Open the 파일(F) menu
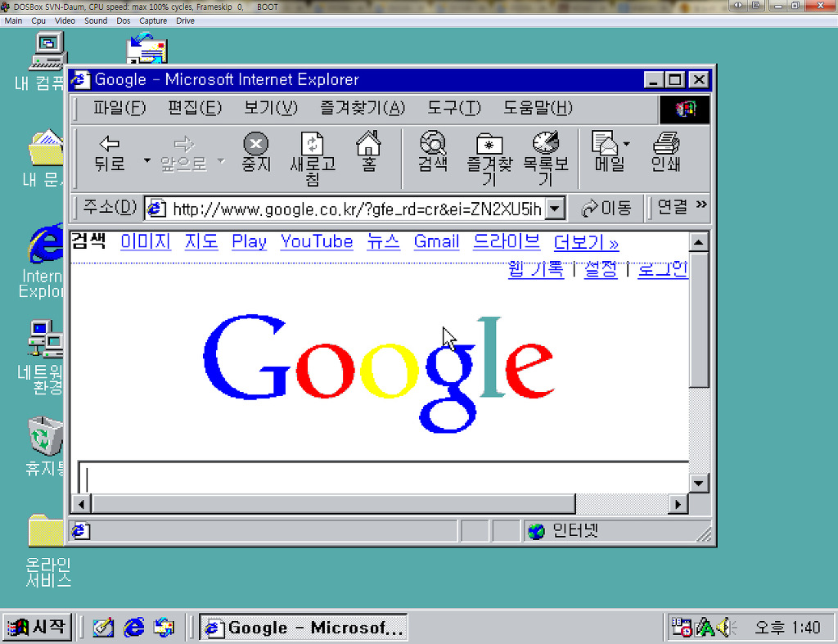Screen dimensions: 838x644 [x=119, y=108]
